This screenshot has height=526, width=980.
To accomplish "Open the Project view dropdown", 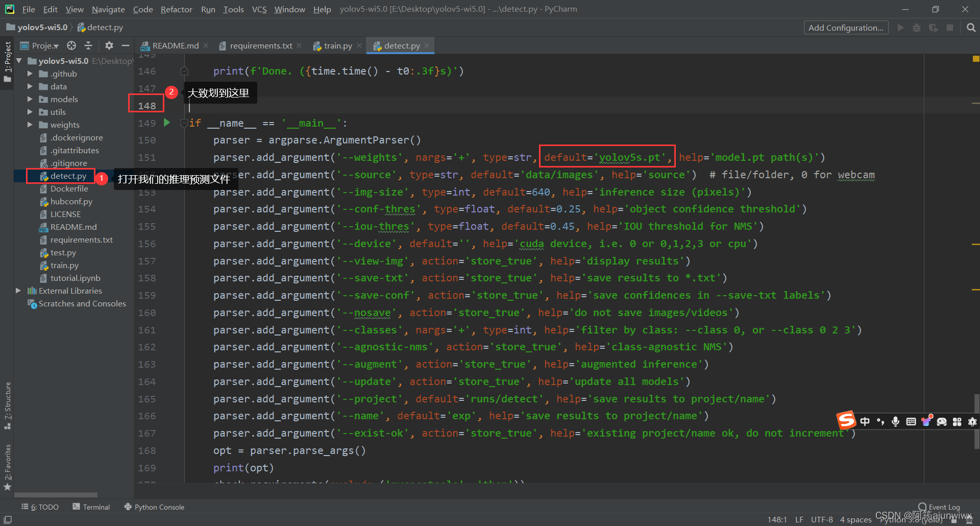I will [x=40, y=45].
